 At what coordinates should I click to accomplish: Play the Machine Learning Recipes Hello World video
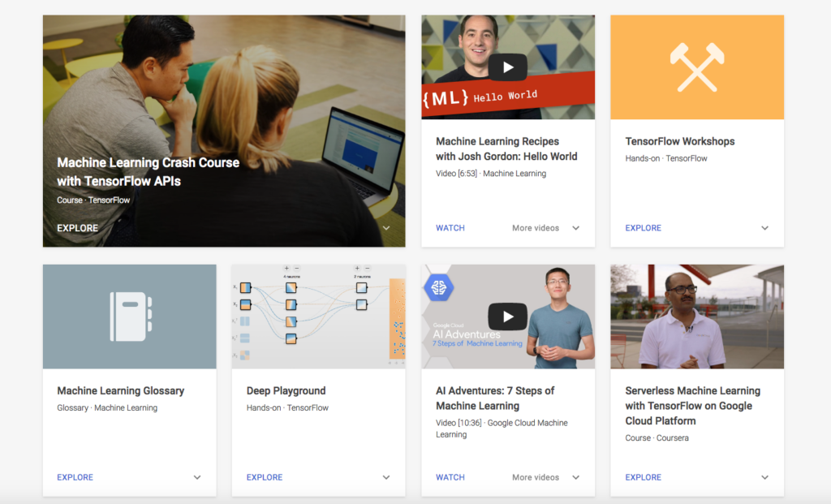pos(508,67)
